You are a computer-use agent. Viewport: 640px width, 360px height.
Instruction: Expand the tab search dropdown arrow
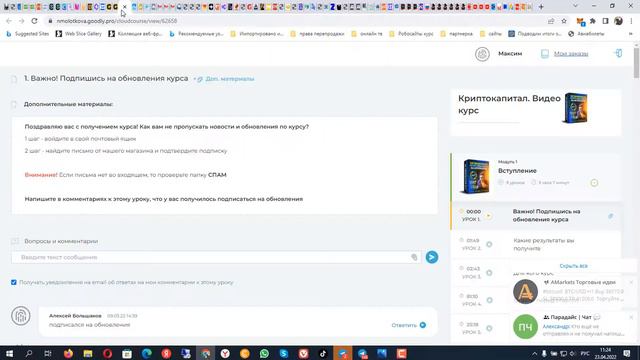(x=576, y=6)
